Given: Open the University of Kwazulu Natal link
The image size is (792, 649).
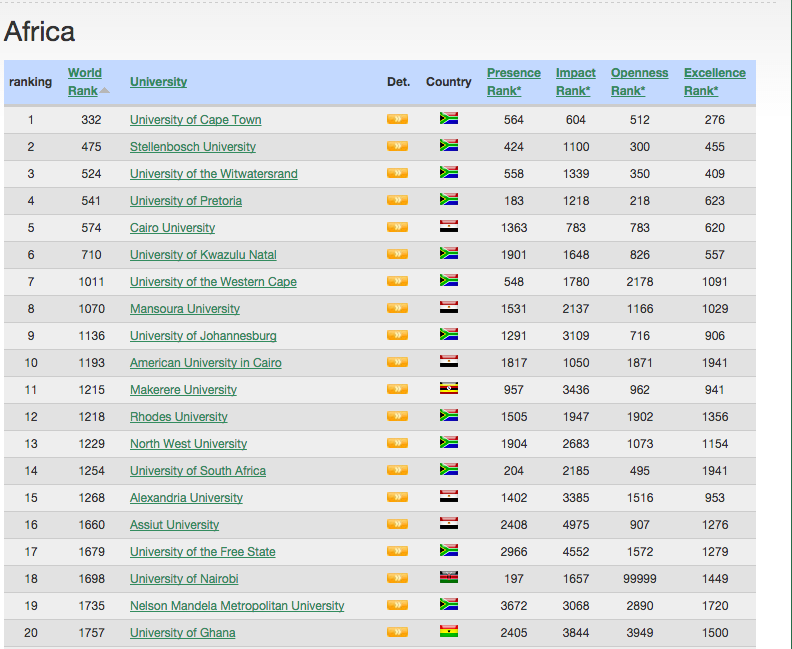Looking at the screenshot, I should (203, 255).
